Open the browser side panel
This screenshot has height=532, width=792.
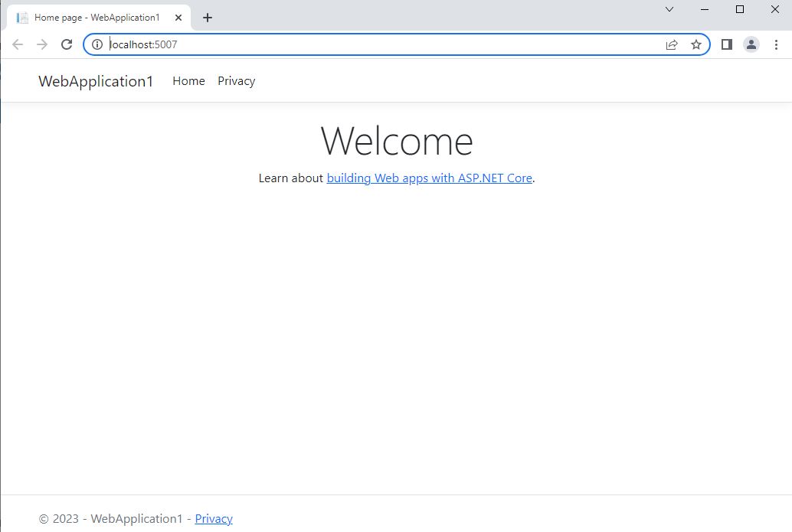point(727,44)
